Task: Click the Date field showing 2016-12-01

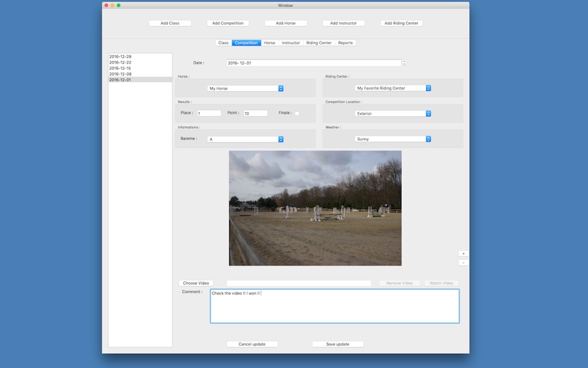Action: [x=314, y=63]
